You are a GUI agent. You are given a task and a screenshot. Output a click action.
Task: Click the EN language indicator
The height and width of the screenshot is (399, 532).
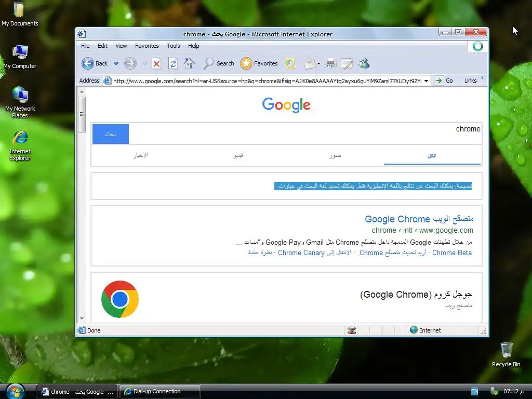(474, 392)
